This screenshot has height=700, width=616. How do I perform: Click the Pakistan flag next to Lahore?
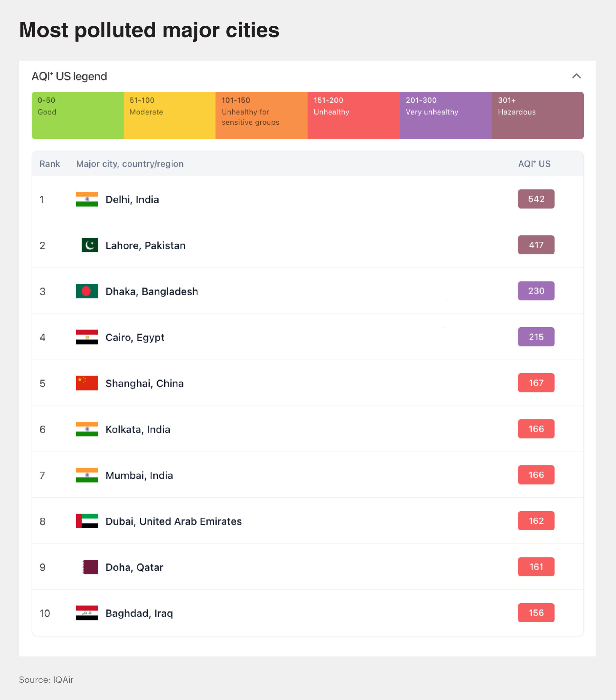point(90,245)
